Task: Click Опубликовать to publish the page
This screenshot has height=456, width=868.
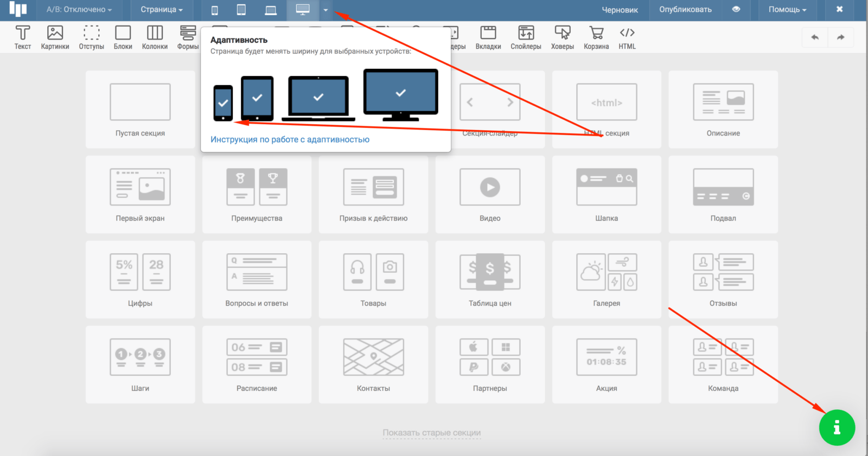Action: pos(685,10)
